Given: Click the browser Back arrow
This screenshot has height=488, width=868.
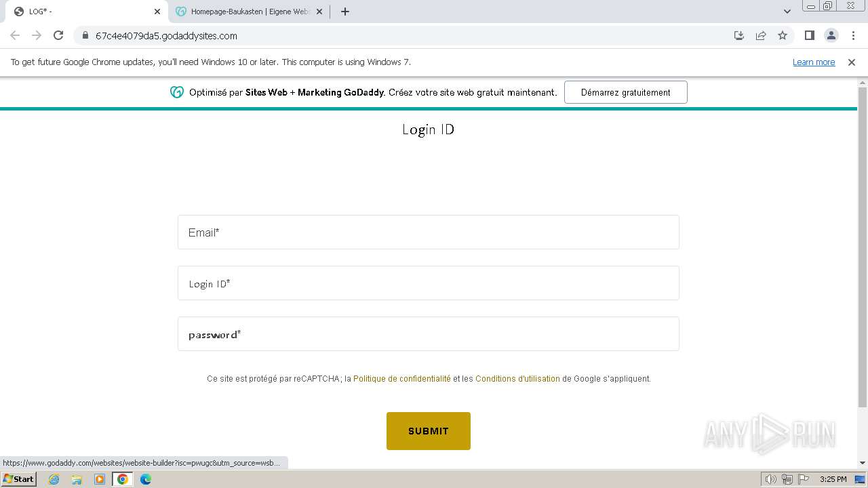Looking at the screenshot, I should [15, 35].
